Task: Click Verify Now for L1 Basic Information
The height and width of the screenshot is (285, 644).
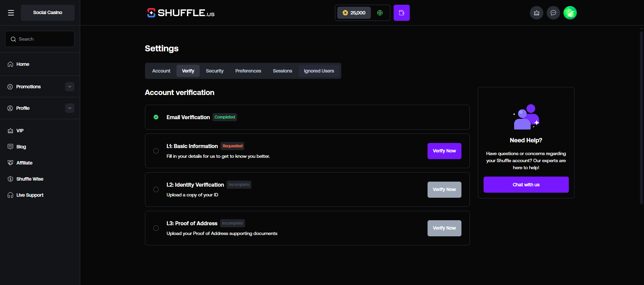Action: 444,151
